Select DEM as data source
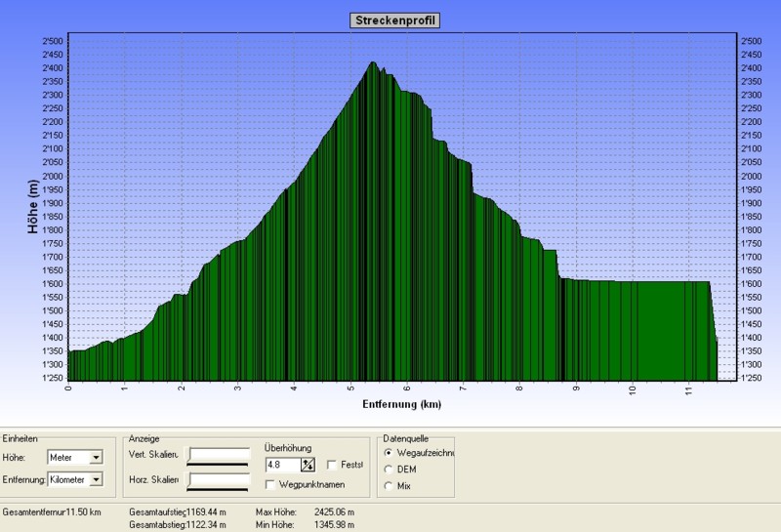The width and height of the screenshot is (781, 532). 390,470
